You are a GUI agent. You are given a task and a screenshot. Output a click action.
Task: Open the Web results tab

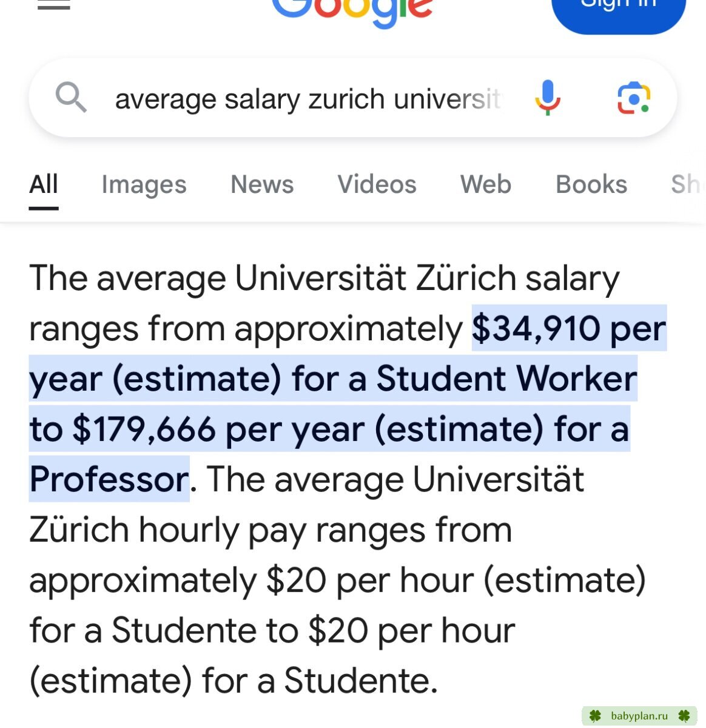click(x=485, y=184)
